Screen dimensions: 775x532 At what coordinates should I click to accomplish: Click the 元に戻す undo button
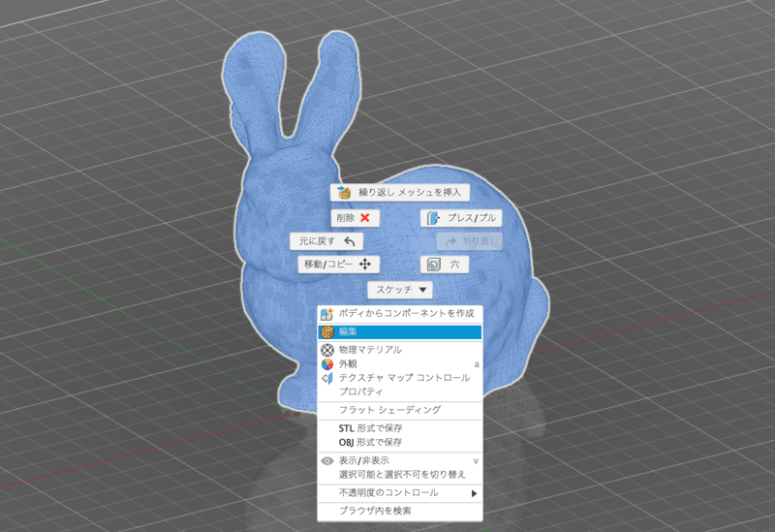326,241
